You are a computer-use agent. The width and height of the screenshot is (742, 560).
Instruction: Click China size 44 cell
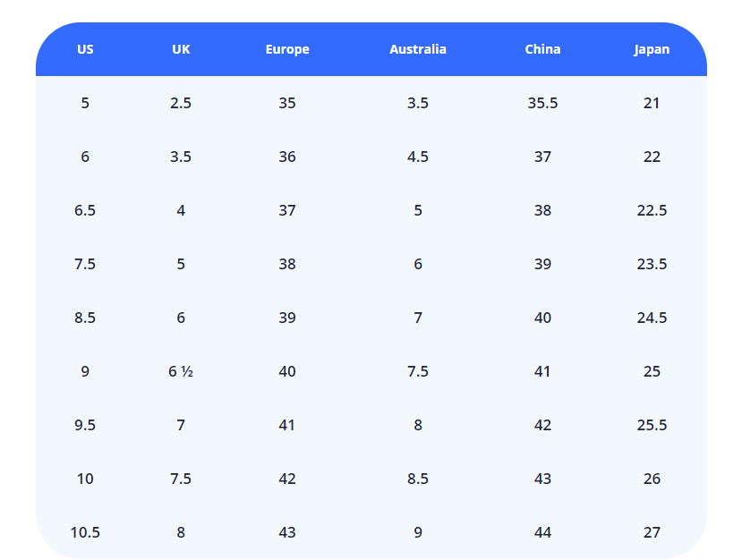pos(542,532)
